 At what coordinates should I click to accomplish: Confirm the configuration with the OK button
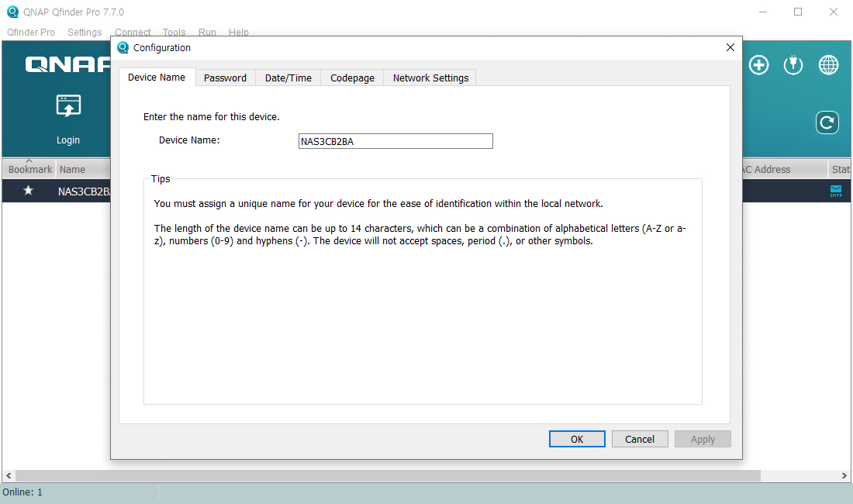coord(577,439)
